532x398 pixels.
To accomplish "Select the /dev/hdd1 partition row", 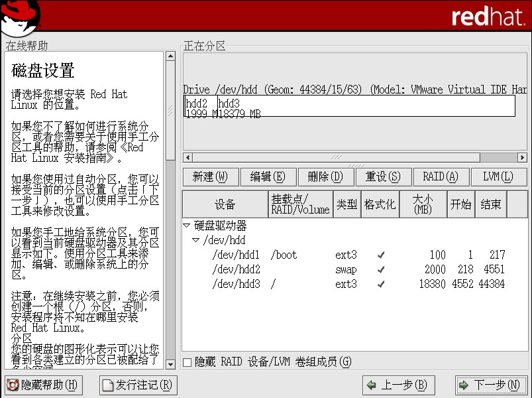I will pyautogui.click(x=354, y=255).
